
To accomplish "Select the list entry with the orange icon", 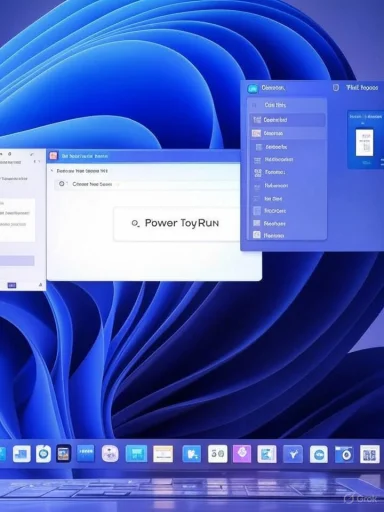I will click(x=287, y=133).
